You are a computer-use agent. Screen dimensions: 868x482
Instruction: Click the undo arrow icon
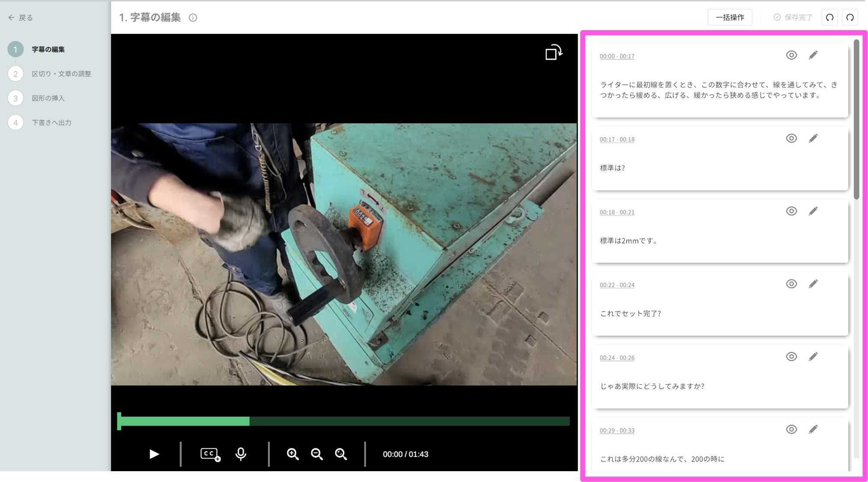click(830, 17)
